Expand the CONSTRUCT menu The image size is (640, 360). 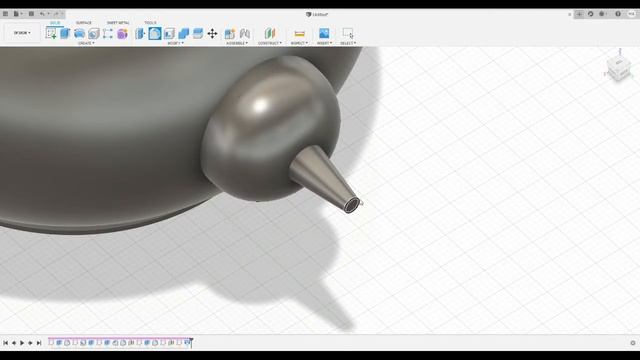(x=270, y=43)
